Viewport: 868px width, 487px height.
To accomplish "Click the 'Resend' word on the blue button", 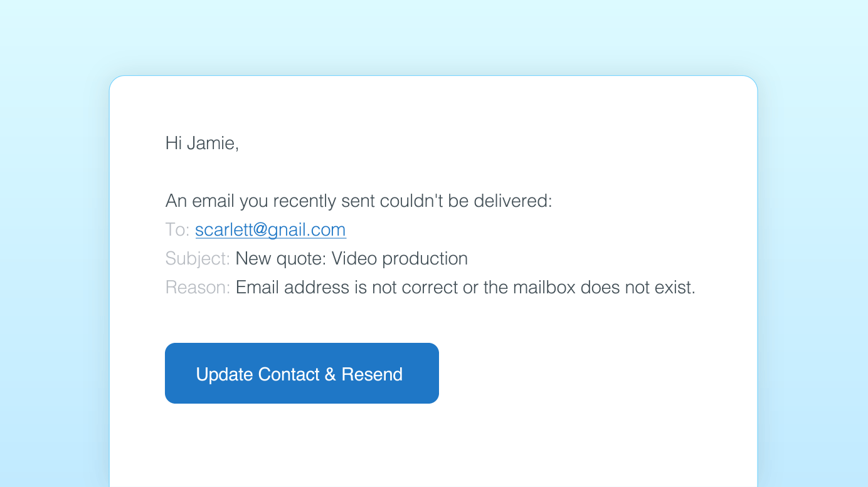I will 372,374.
